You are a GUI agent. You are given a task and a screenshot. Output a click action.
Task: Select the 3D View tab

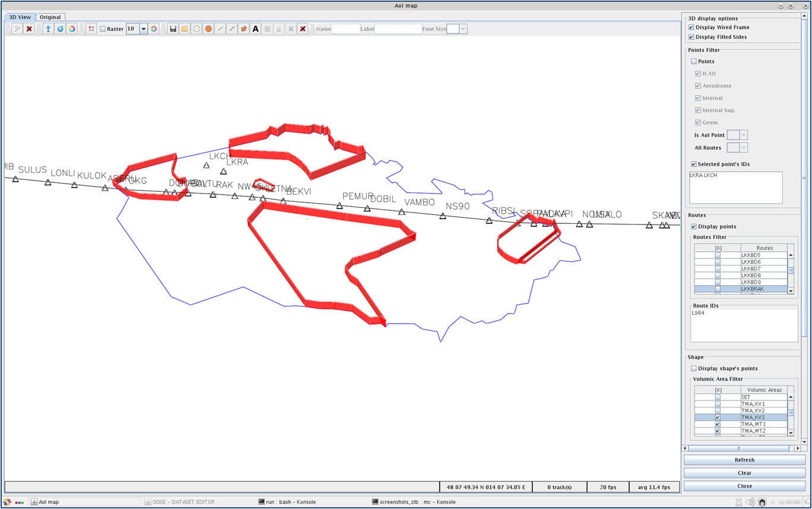point(20,17)
